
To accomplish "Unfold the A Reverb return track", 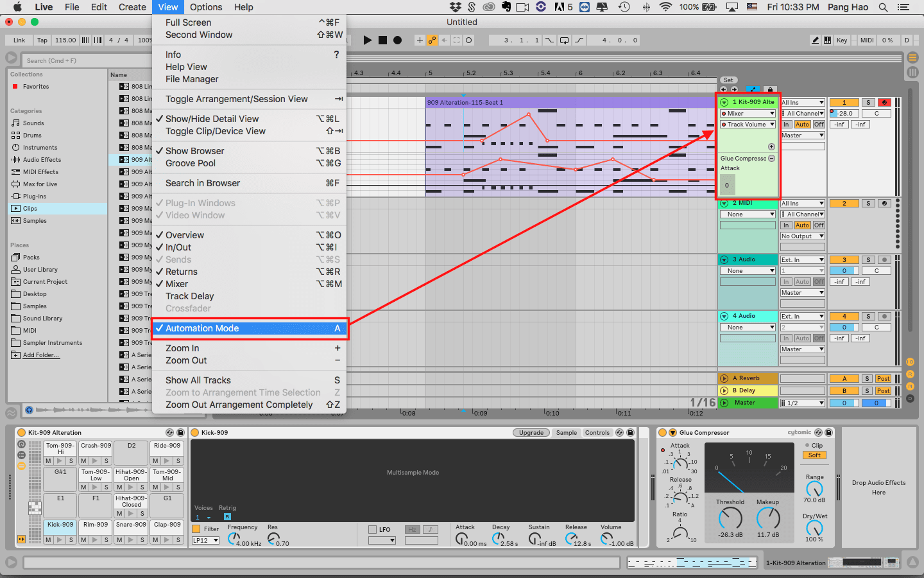I will pos(724,378).
